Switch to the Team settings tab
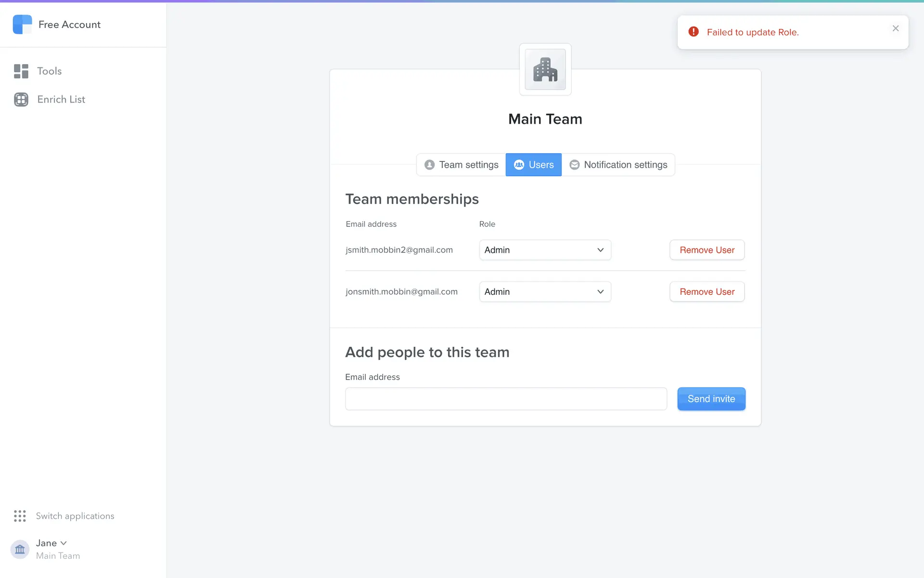Image resolution: width=924 pixels, height=578 pixels. [x=461, y=165]
